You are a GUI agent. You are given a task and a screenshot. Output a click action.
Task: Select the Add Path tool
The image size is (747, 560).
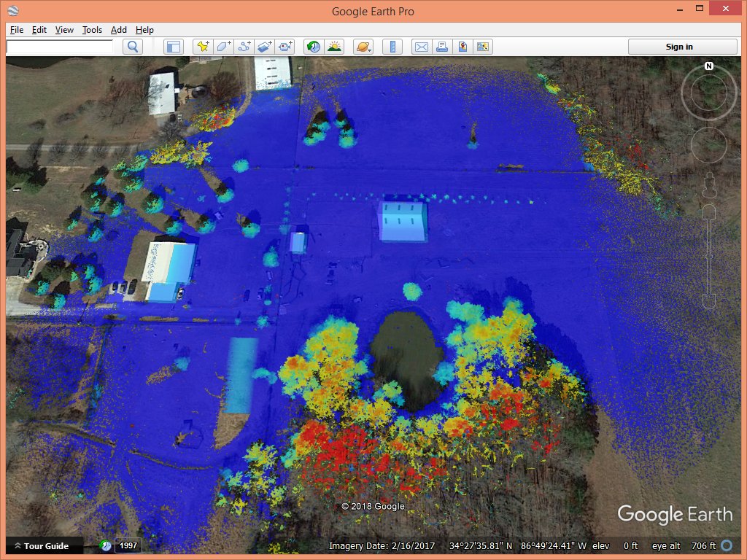(244, 47)
